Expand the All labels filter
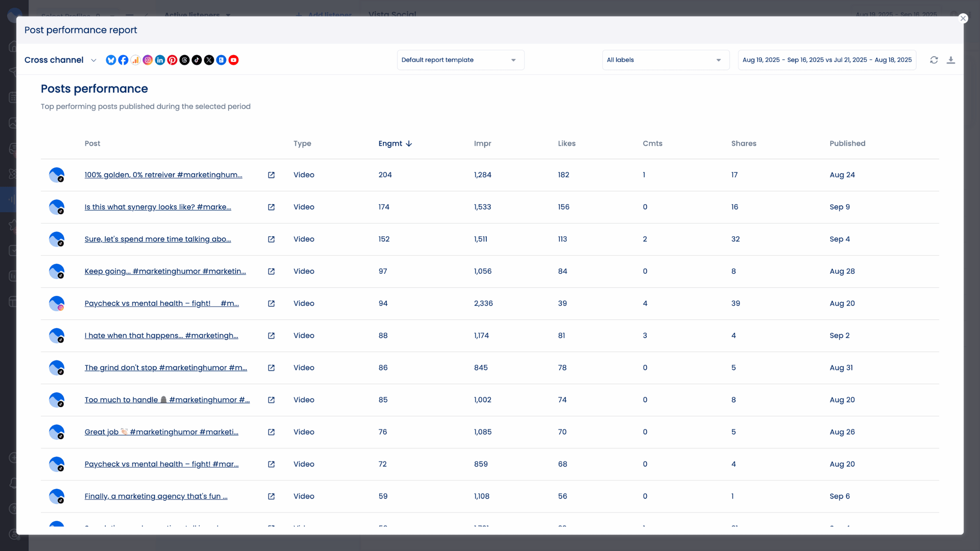 (665, 60)
